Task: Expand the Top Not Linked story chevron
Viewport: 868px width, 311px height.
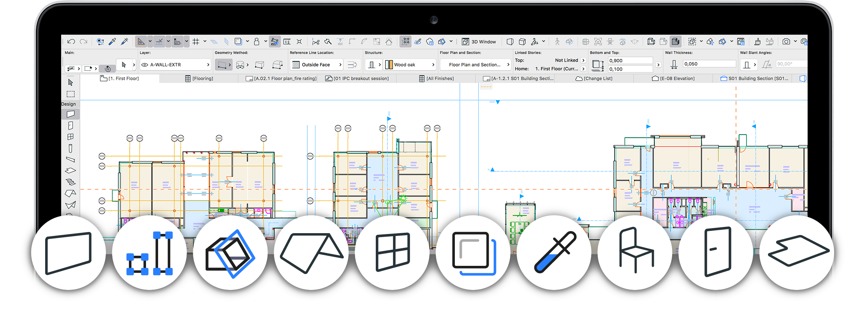Action: pos(583,60)
